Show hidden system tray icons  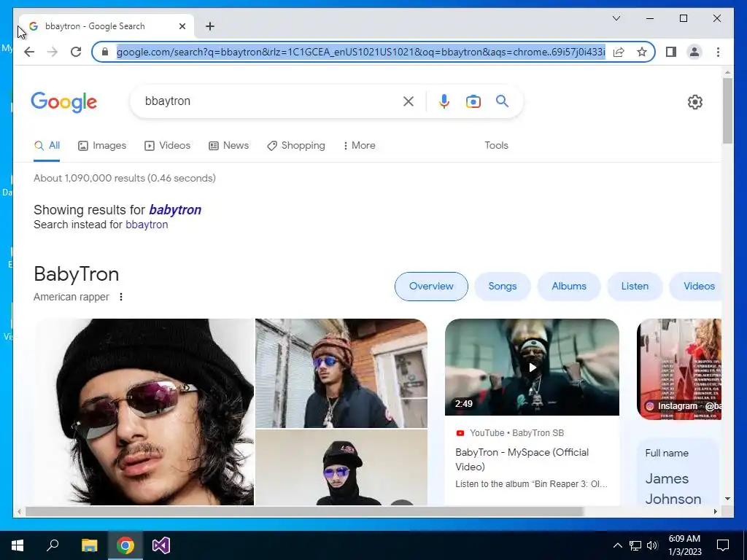[617, 545]
